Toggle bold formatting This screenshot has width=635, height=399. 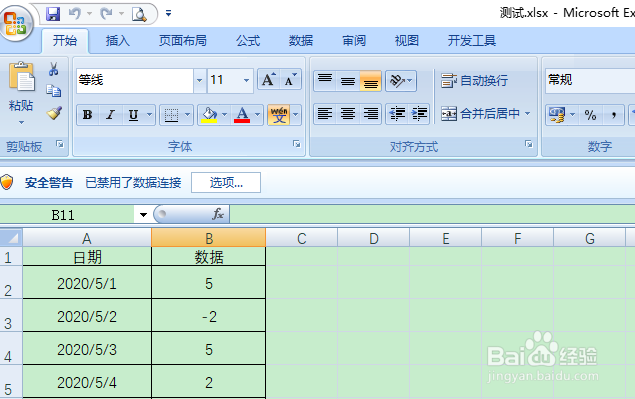click(x=87, y=115)
